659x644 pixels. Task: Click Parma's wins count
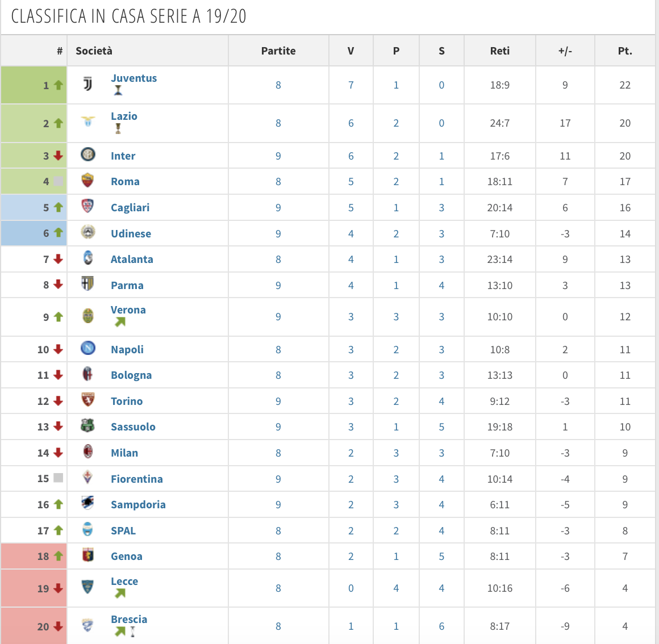point(351,286)
